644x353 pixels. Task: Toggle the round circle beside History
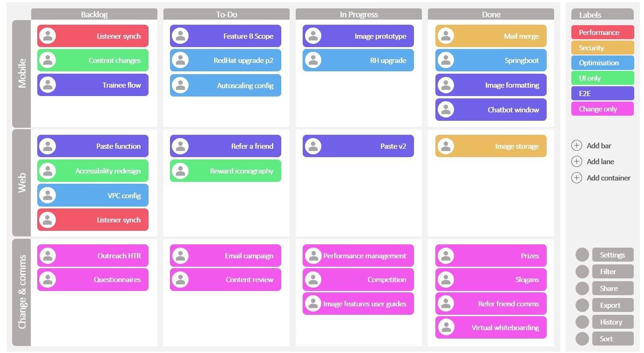[x=582, y=322]
